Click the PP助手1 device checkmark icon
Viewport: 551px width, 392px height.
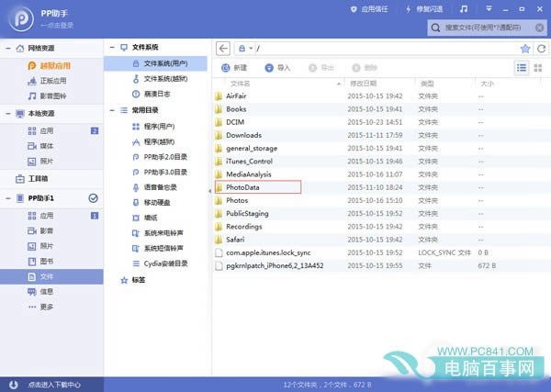pos(93,198)
